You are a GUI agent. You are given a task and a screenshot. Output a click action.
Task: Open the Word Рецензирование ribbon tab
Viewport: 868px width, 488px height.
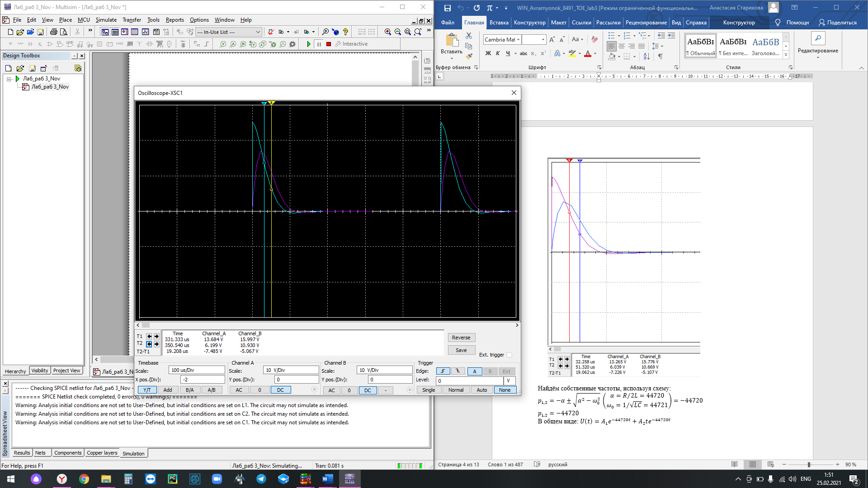(646, 23)
